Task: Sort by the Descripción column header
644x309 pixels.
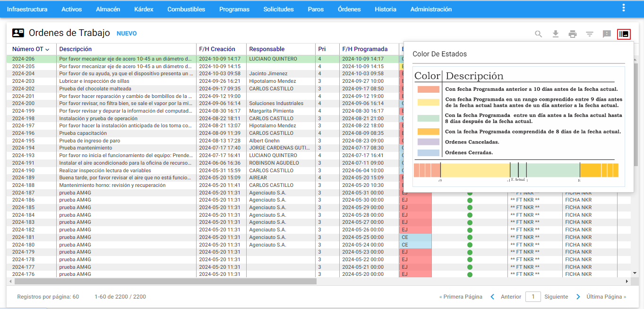Action: pos(76,49)
